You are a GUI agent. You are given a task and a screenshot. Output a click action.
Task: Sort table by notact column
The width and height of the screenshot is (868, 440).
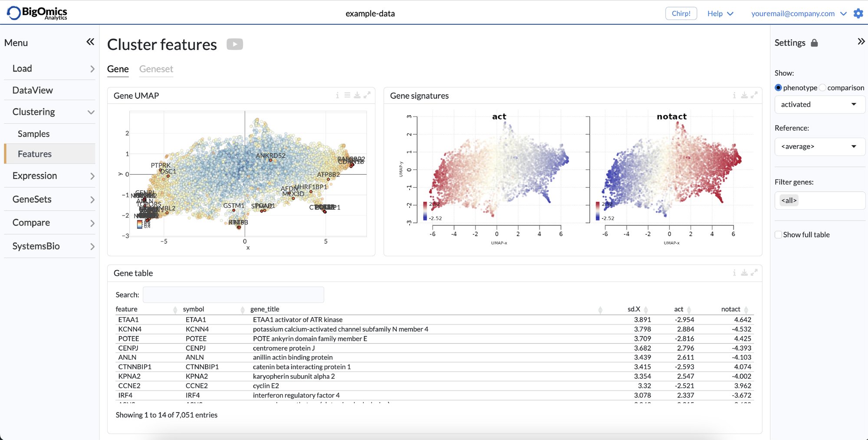[x=735, y=309]
